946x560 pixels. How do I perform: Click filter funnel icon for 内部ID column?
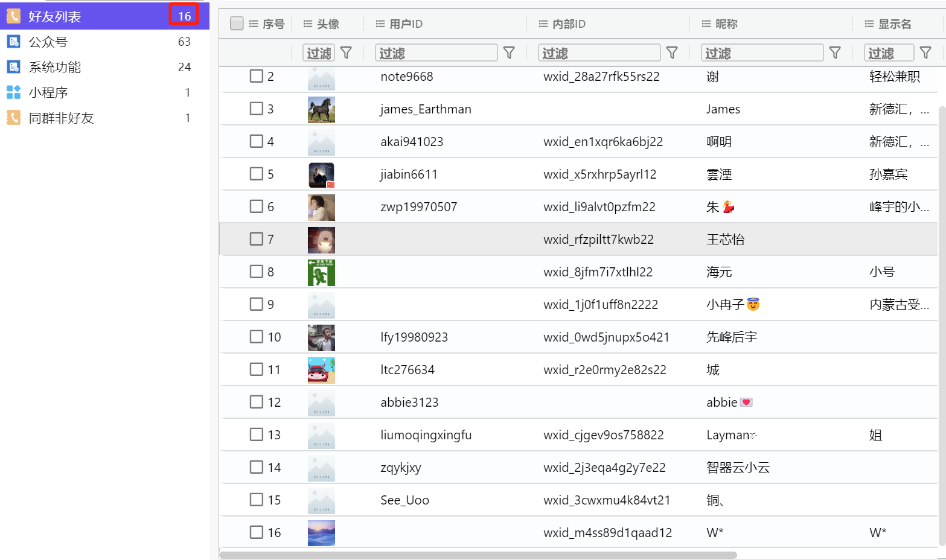coord(672,52)
